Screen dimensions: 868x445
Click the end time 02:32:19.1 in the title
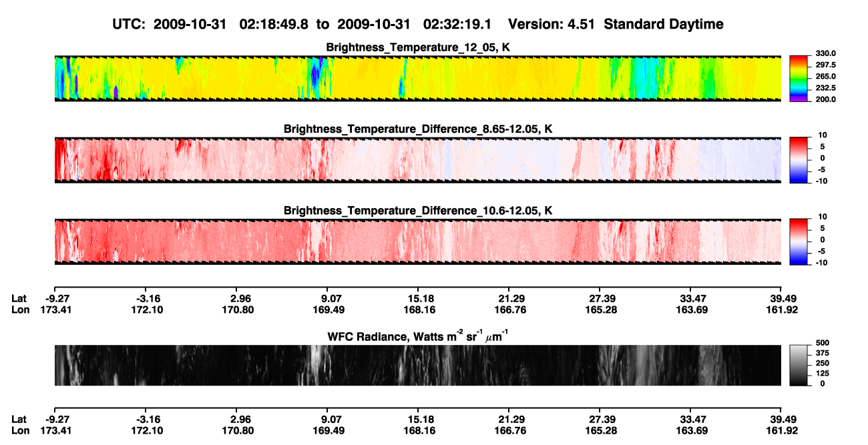point(457,24)
